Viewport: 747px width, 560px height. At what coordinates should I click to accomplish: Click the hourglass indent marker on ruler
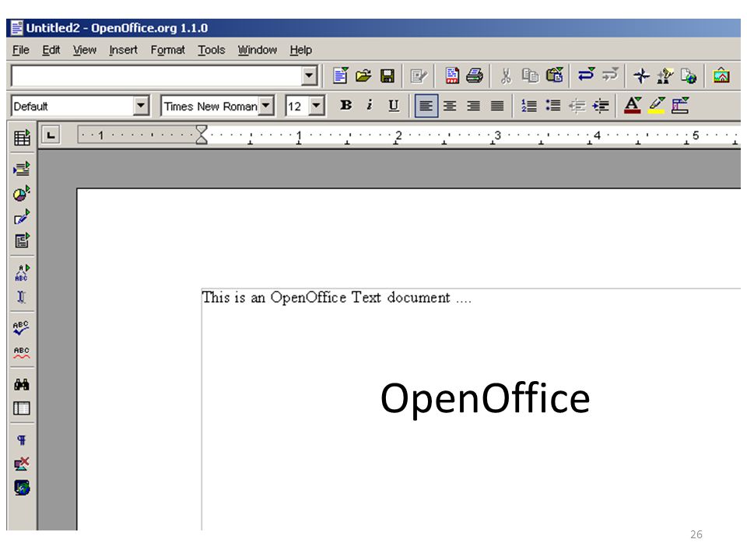tap(202, 135)
